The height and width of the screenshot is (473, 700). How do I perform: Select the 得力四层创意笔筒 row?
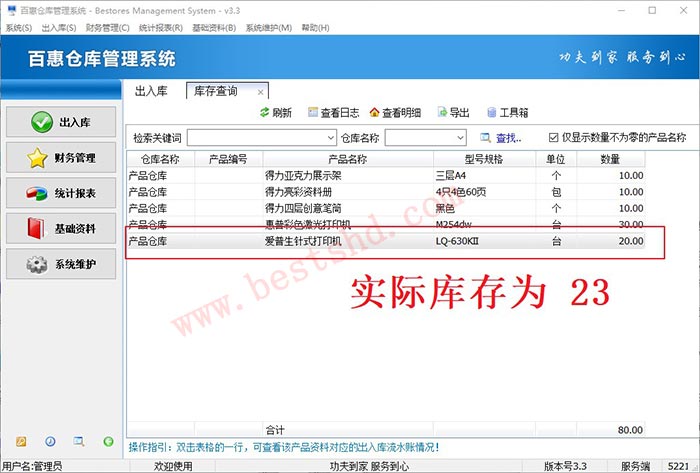pyautogui.click(x=386, y=208)
